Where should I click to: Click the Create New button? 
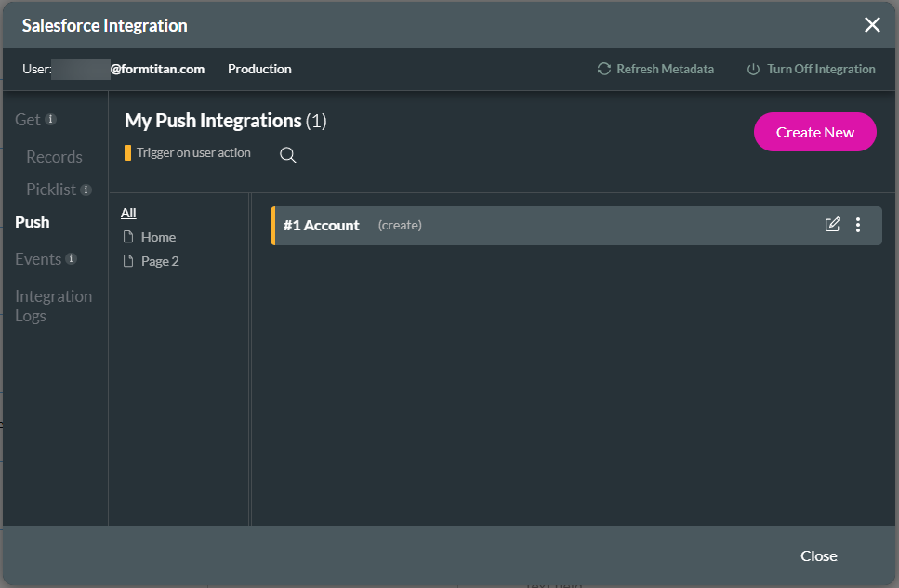(814, 132)
